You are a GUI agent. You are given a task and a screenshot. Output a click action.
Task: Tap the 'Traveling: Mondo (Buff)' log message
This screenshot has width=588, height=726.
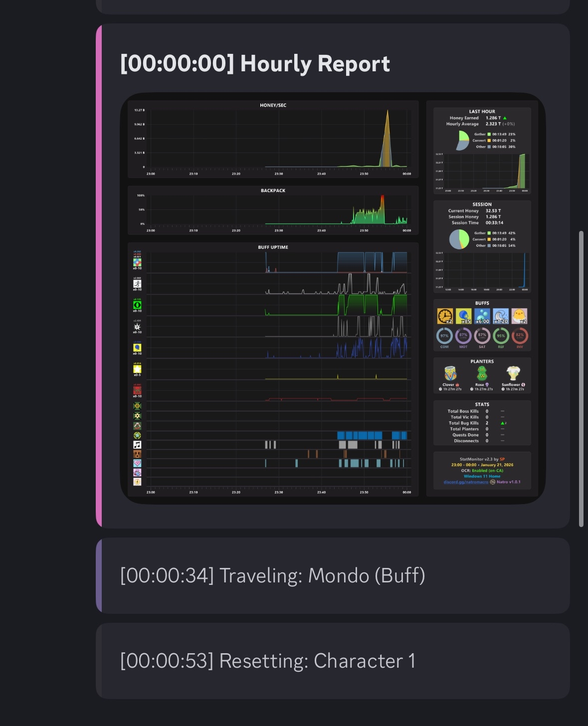(x=333, y=575)
